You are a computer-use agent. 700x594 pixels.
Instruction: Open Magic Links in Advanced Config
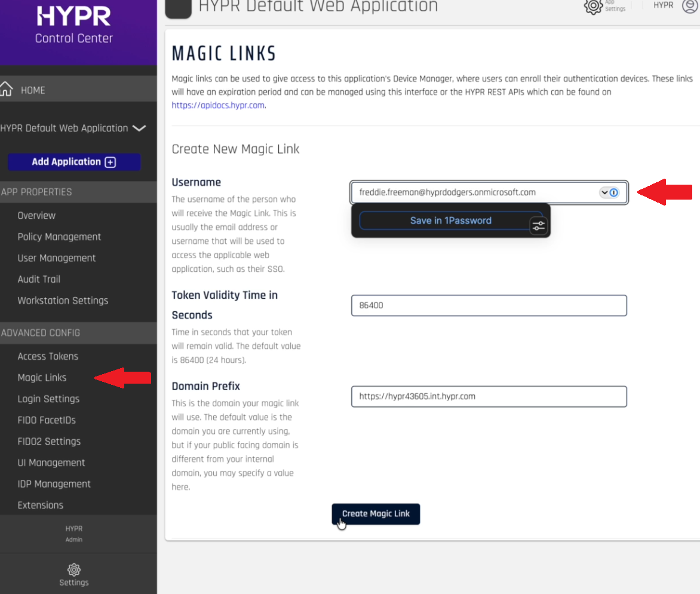42,378
